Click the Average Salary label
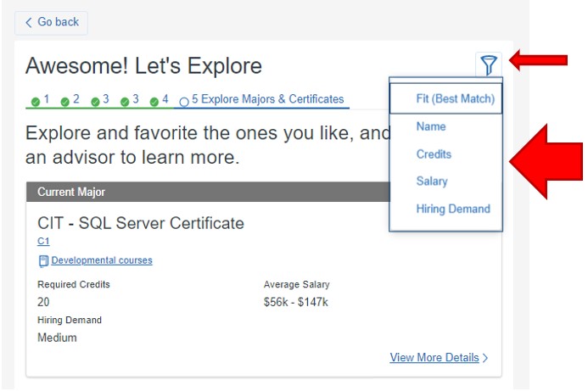Screen dimensions: 588x391 click(x=297, y=284)
